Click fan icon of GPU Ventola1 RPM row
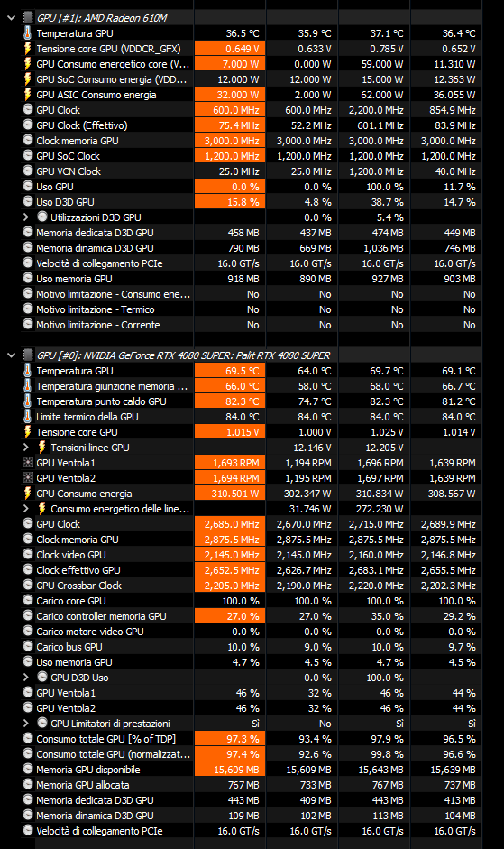 click(28, 463)
